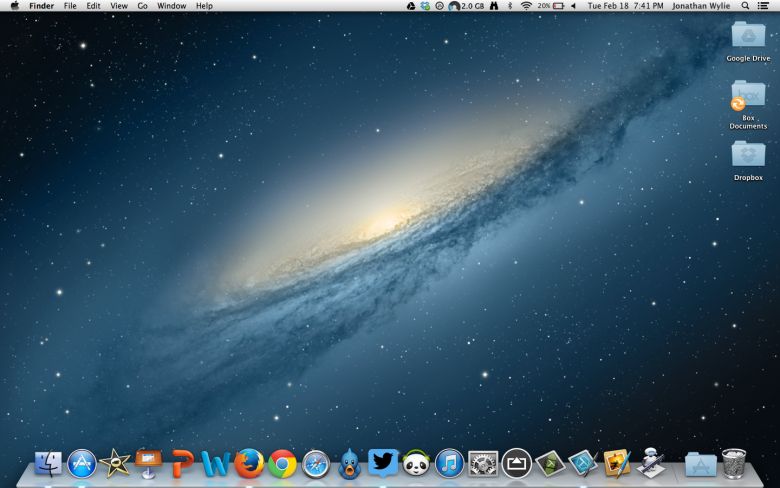Image resolution: width=780 pixels, height=488 pixels.
Task: Open Finder from the dock
Action: (x=48, y=463)
